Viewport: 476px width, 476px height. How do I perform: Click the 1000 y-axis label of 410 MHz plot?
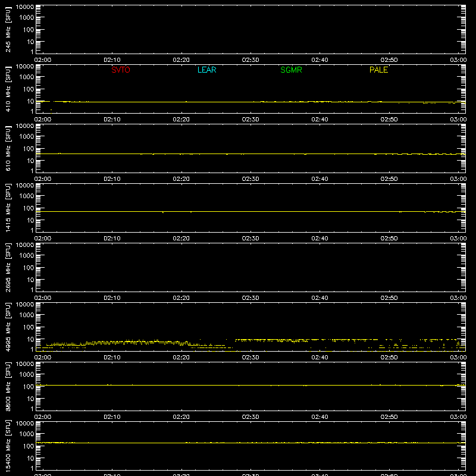pyautogui.click(x=27, y=77)
